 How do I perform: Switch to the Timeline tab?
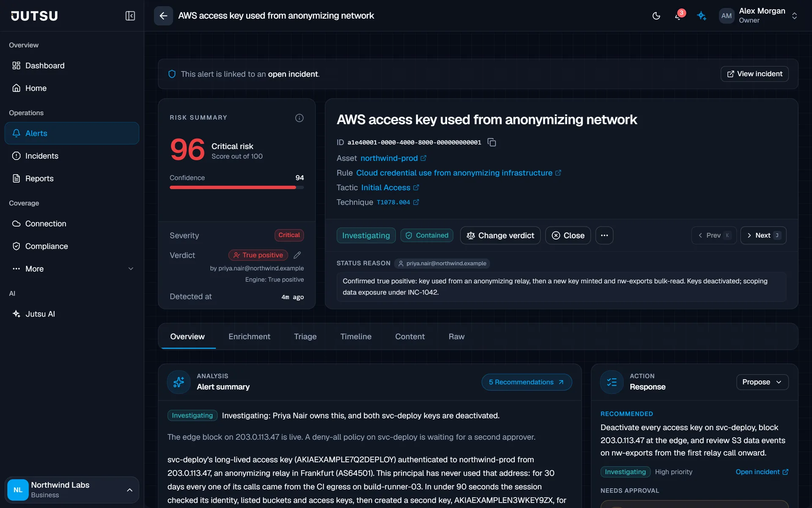[356, 337]
